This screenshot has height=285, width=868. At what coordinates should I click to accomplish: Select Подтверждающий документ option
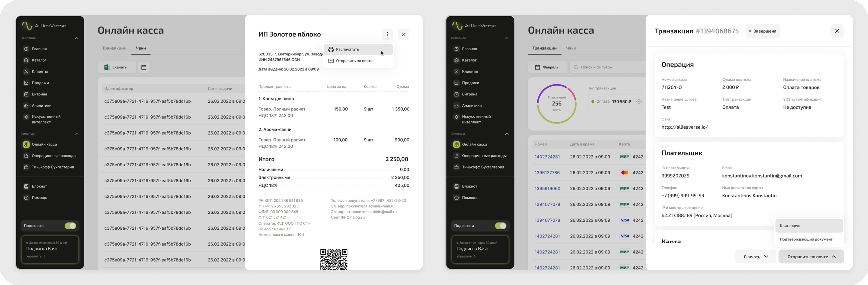click(809, 239)
